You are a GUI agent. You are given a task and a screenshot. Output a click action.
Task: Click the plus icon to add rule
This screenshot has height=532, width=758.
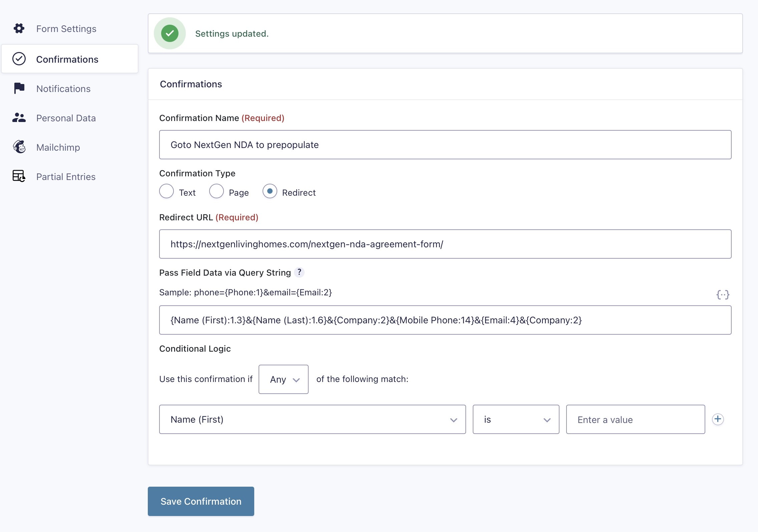pos(718,419)
